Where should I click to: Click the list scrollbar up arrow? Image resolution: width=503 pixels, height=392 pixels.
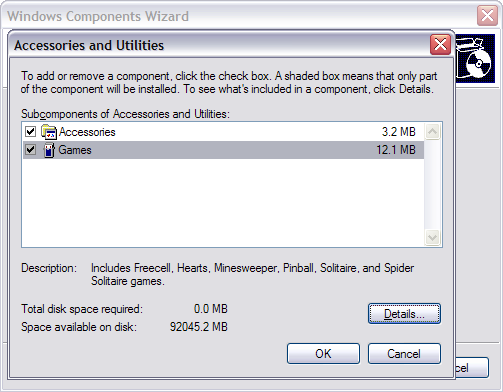tap(433, 132)
